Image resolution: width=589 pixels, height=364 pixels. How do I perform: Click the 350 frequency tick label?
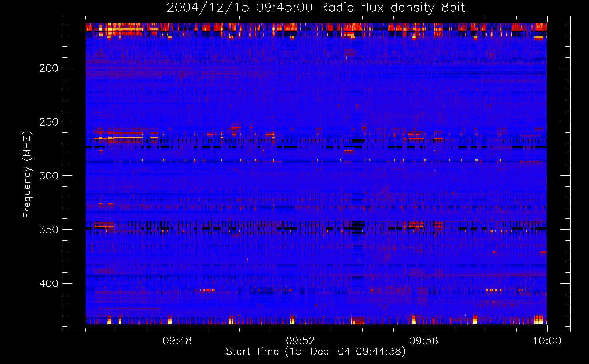click(49, 230)
